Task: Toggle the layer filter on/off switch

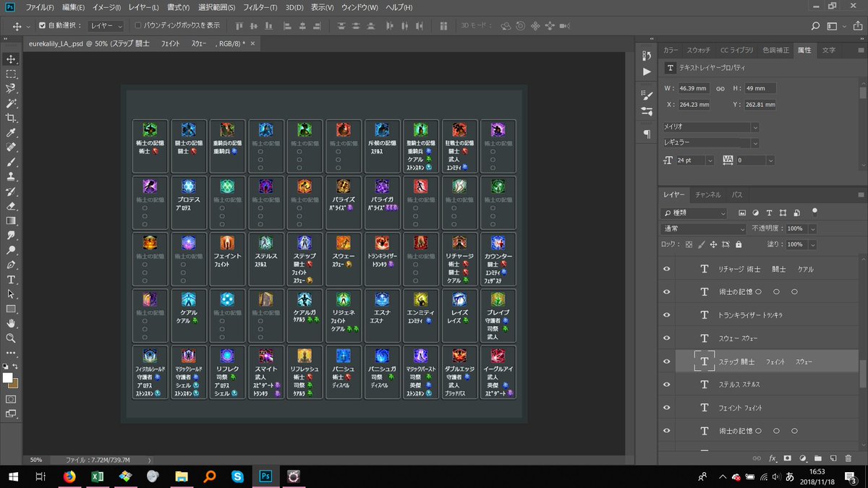Action: click(x=814, y=213)
